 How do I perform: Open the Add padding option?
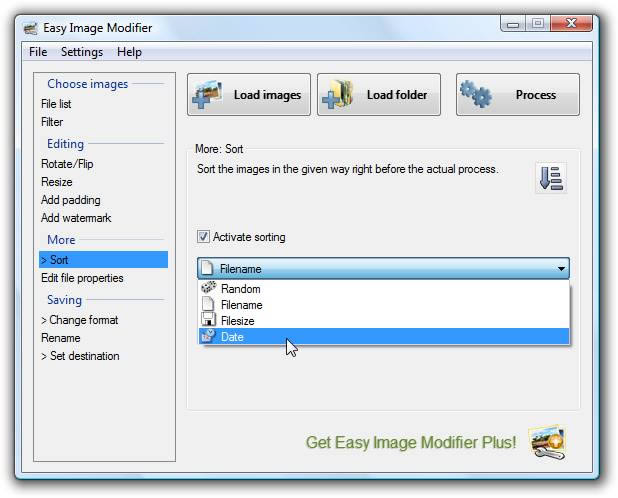(71, 200)
